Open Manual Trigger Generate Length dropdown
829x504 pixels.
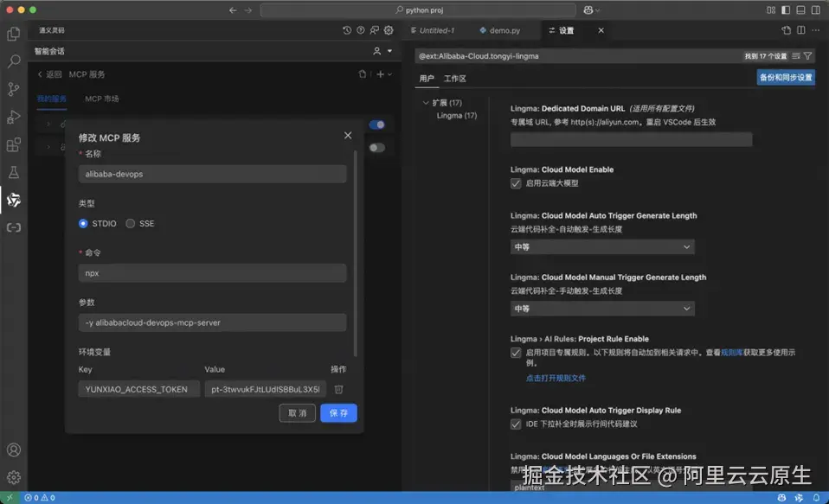click(x=602, y=309)
